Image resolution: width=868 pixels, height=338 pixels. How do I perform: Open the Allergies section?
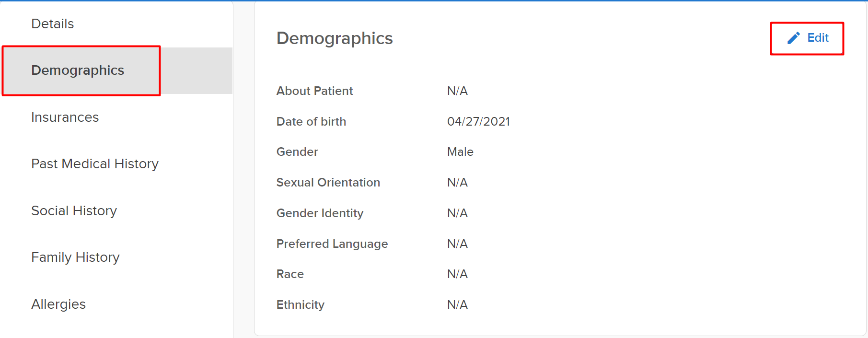pos(58,304)
